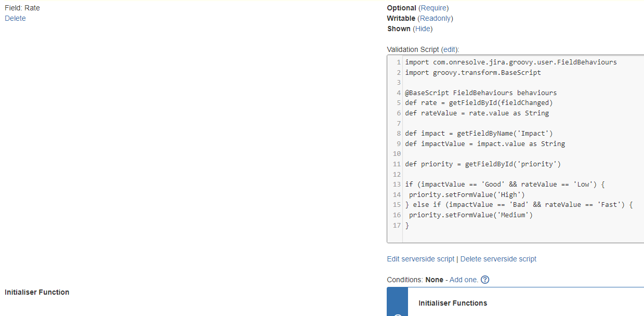Hide the Rate field
This screenshot has height=316, width=644.
point(423,29)
